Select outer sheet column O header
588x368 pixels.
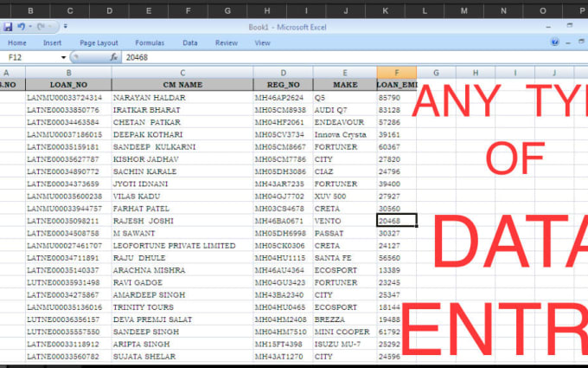(543, 11)
